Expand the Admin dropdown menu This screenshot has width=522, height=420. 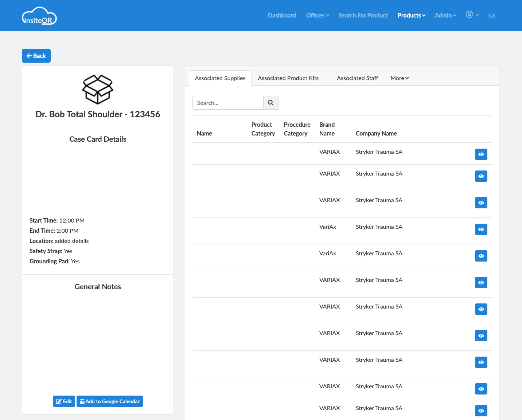(445, 15)
